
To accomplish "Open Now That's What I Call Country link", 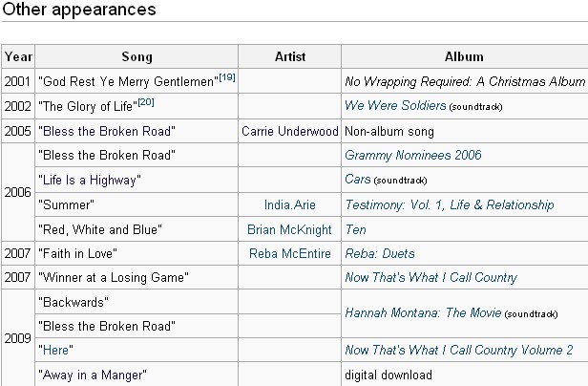I will click(x=430, y=277).
